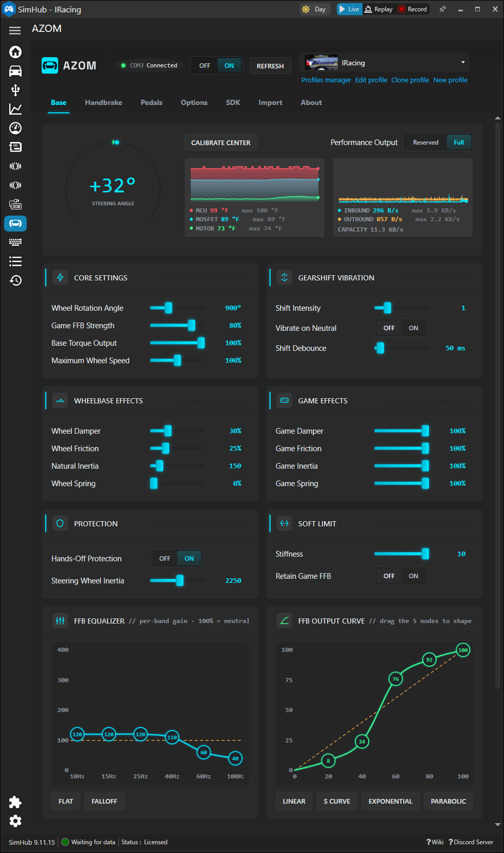Set Vibrate on Neutral to ON
This screenshot has width=504, height=853.
pyautogui.click(x=413, y=328)
